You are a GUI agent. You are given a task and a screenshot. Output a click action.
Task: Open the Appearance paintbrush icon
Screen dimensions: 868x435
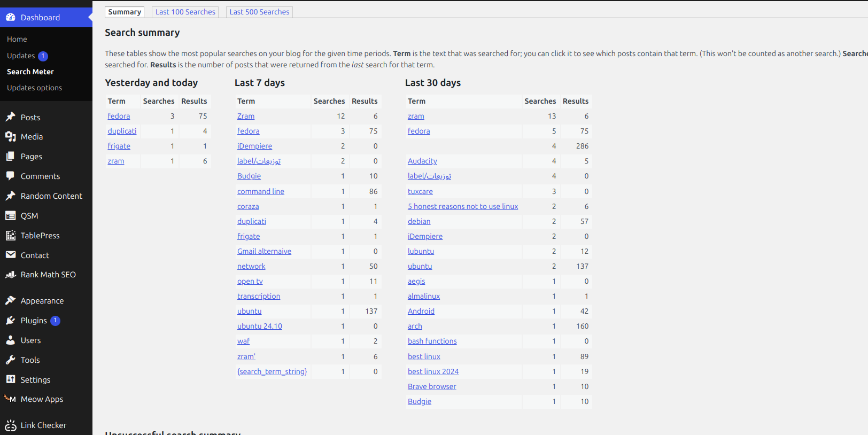[x=11, y=301]
